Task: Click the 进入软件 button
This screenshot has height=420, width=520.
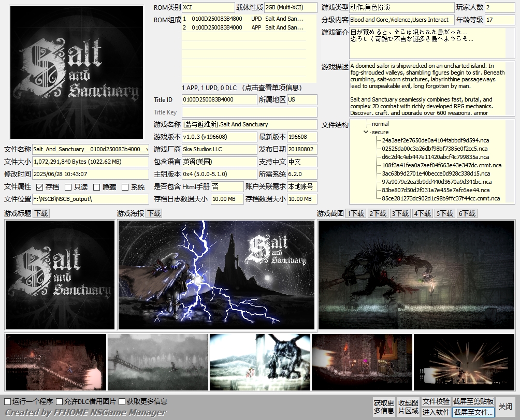Action: click(x=436, y=412)
